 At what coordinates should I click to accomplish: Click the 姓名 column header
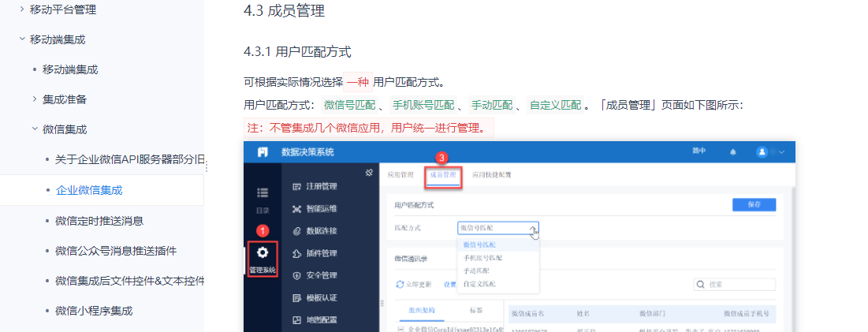pos(583,313)
